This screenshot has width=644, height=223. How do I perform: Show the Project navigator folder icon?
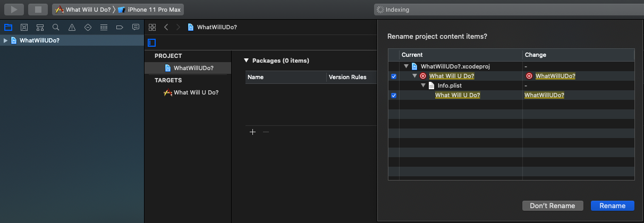coord(8,27)
